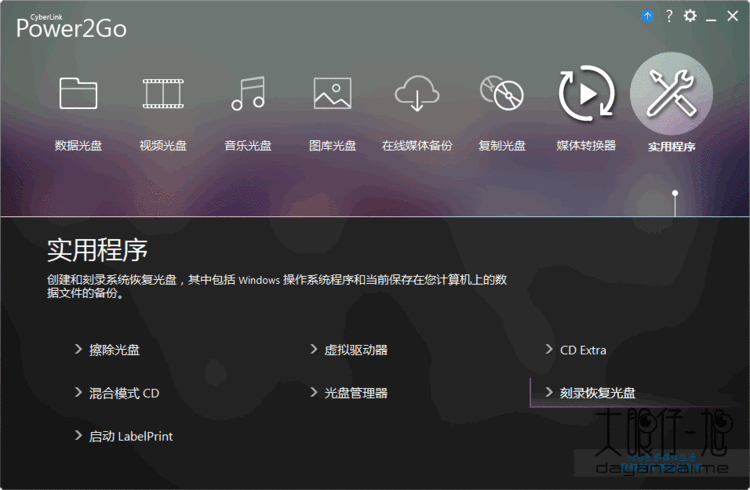
Task: Click the 实用程序 label under tools icon
Action: point(672,146)
